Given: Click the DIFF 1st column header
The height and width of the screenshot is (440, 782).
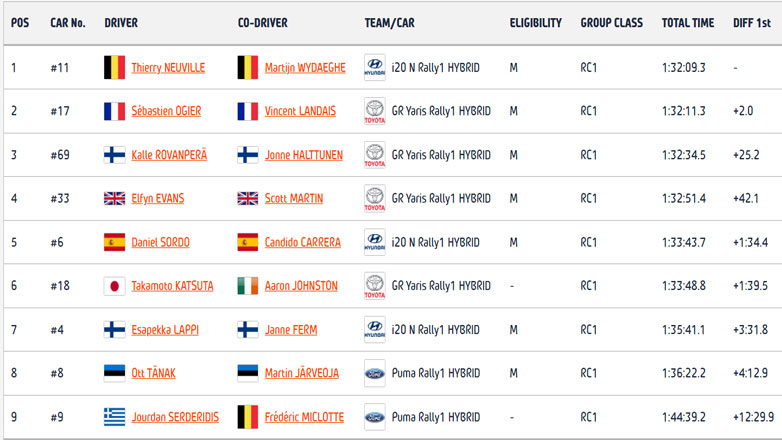Looking at the screenshot, I should click(x=750, y=22).
